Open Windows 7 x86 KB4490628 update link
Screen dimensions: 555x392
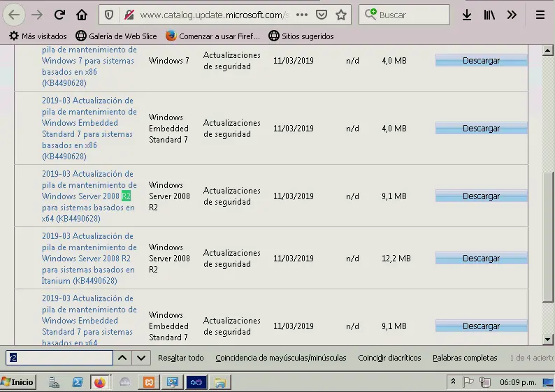coord(89,66)
